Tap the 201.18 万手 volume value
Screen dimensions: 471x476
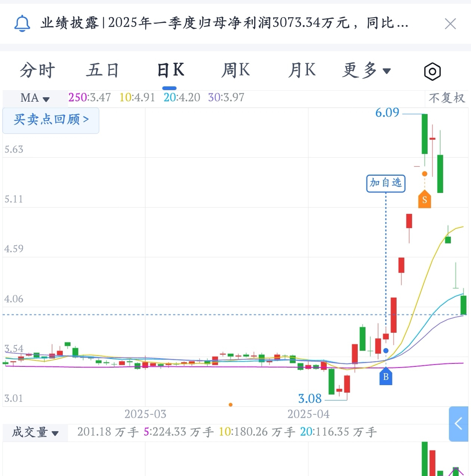click(108, 432)
